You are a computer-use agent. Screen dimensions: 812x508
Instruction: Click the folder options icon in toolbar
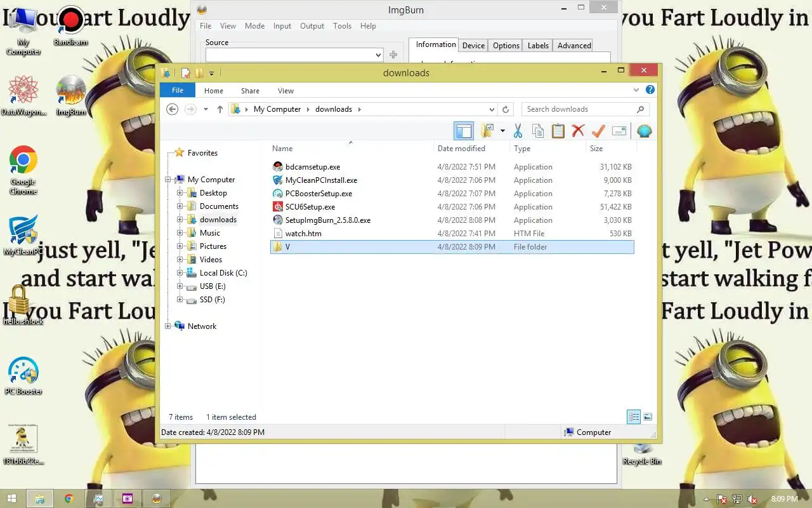[x=487, y=131]
